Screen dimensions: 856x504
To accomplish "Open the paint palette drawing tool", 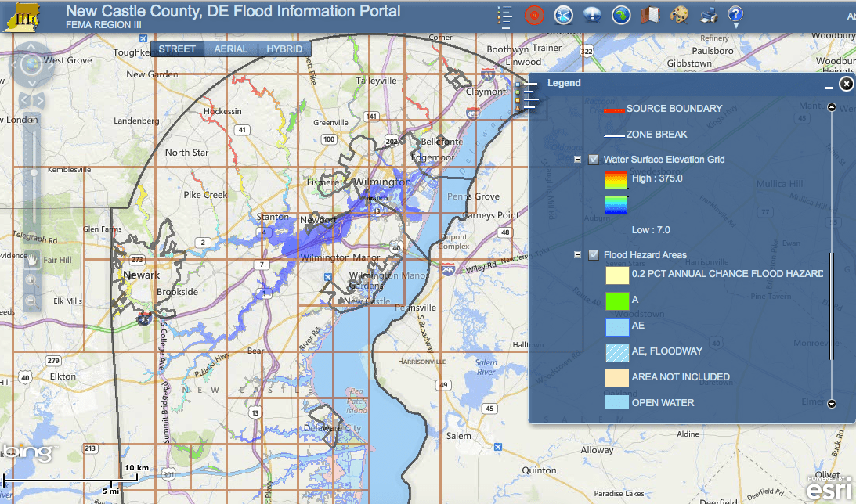I will (679, 16).
